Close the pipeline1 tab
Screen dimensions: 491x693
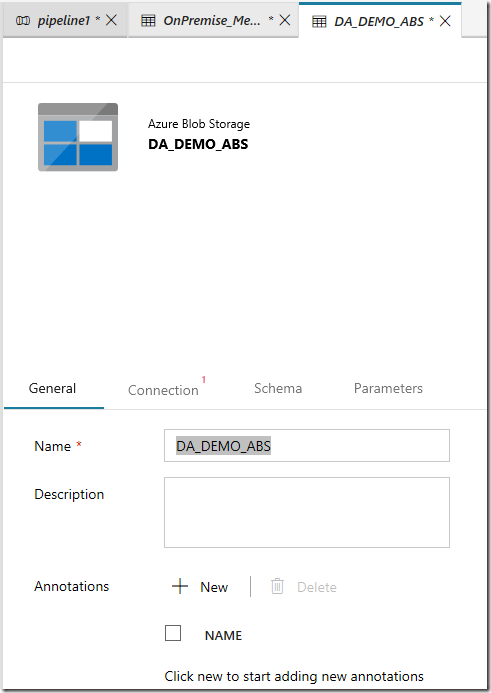click(x=112, y=20)
